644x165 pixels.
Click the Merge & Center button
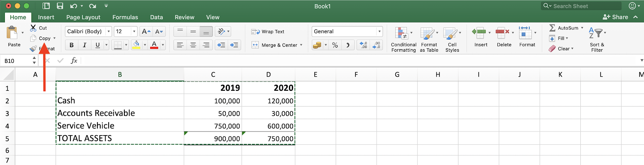pos(275,45)
